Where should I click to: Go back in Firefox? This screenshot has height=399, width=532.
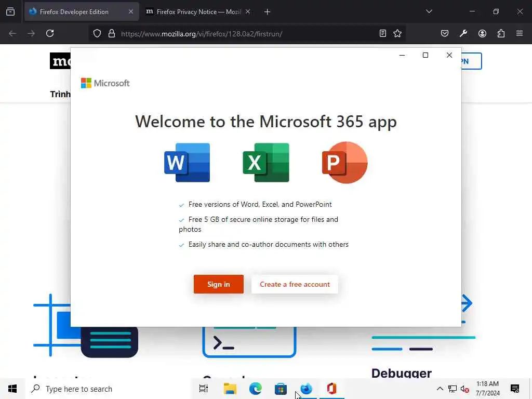[x=12, y=33]
